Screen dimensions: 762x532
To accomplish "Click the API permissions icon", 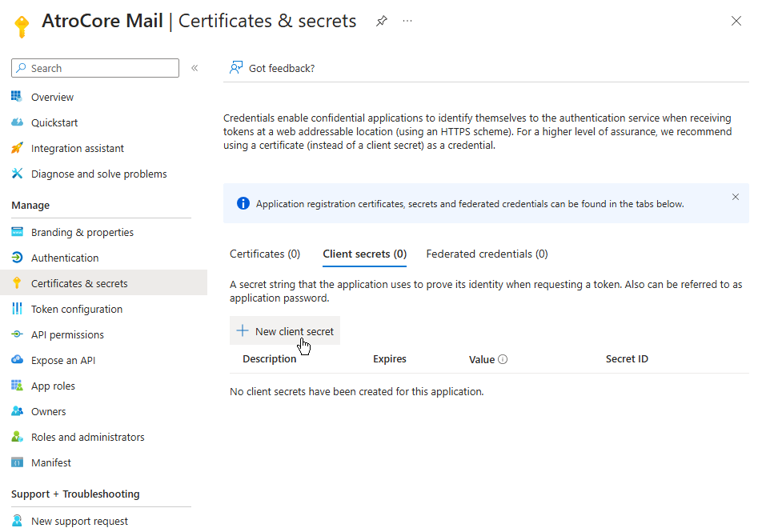I will point(17,334).
